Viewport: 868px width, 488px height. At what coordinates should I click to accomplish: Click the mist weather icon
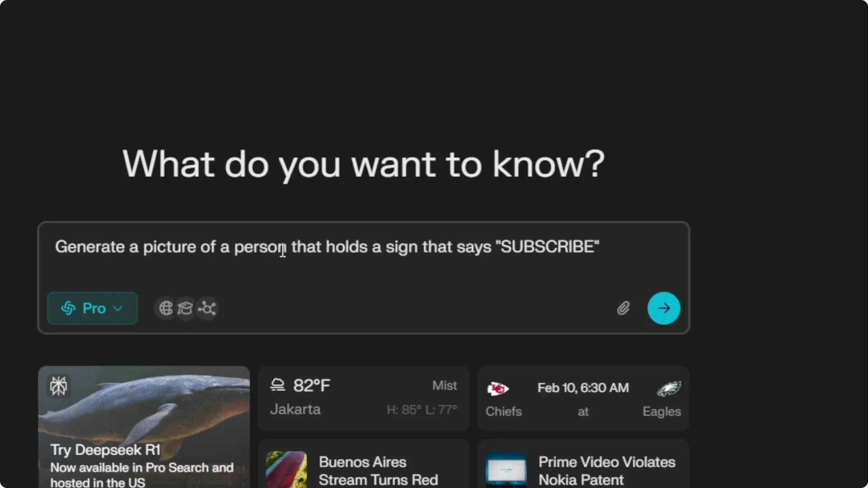coord(278,385)
